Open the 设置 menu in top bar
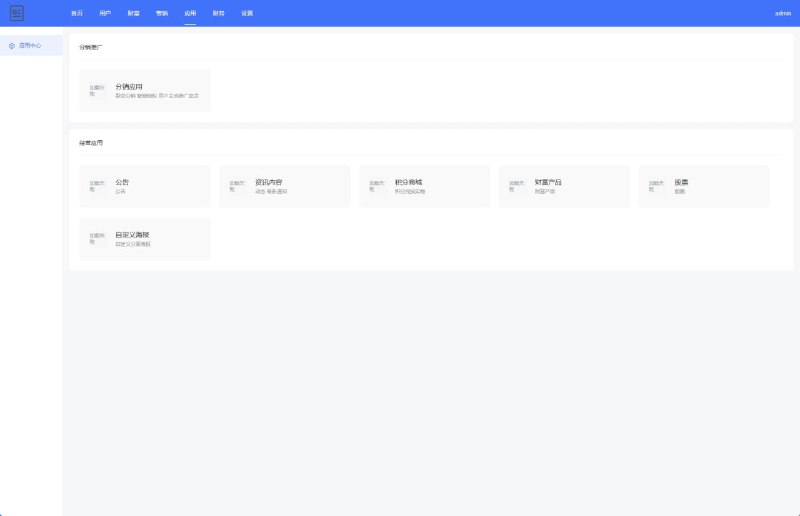 coord(247,13)
